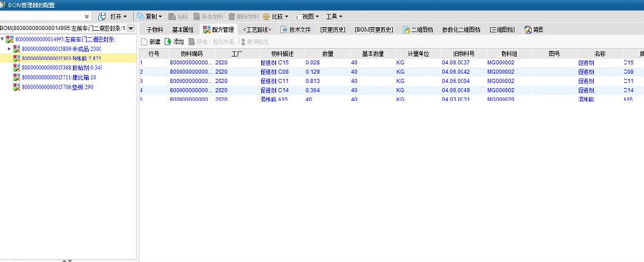Click the 移去 remove button
Screen dimensions: 644x262
click(198, 42)
